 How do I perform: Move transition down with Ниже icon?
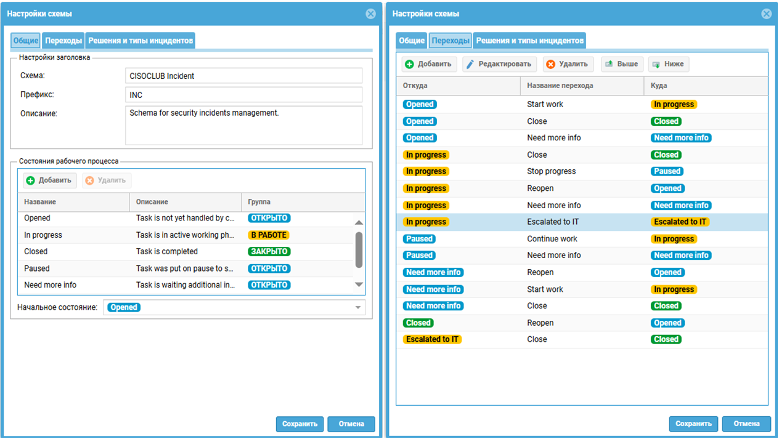655,64
